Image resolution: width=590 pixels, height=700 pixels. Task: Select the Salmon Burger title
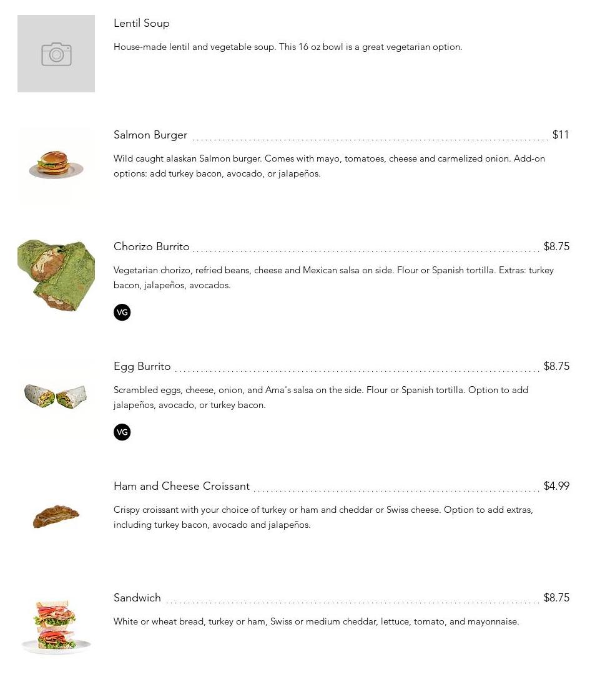pos(150,135)
